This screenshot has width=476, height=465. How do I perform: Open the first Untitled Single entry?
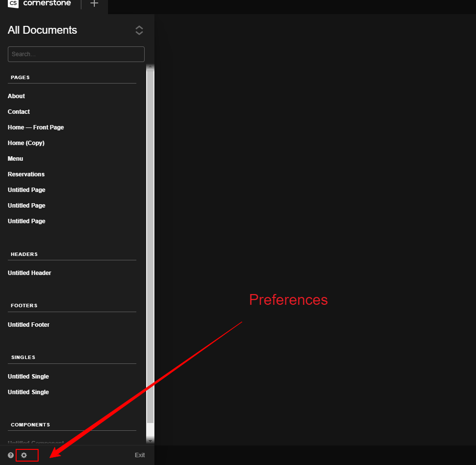(x=28, y=377)
